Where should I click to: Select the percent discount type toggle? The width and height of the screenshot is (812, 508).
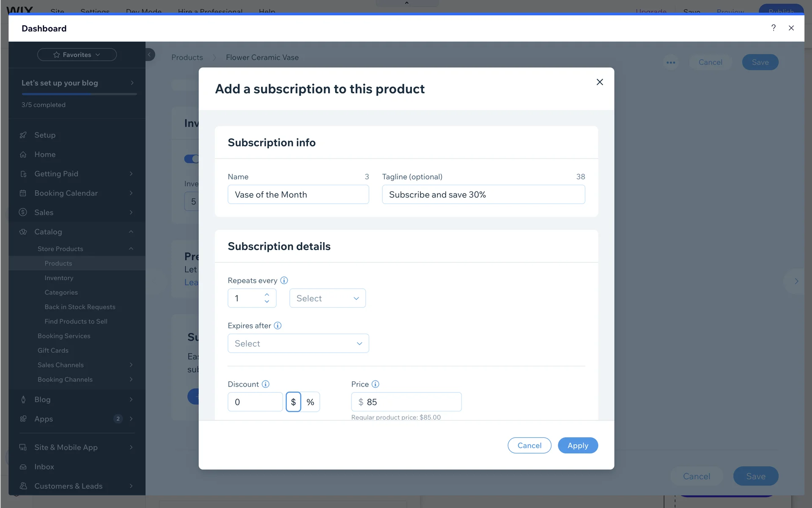tap(310, 402)
